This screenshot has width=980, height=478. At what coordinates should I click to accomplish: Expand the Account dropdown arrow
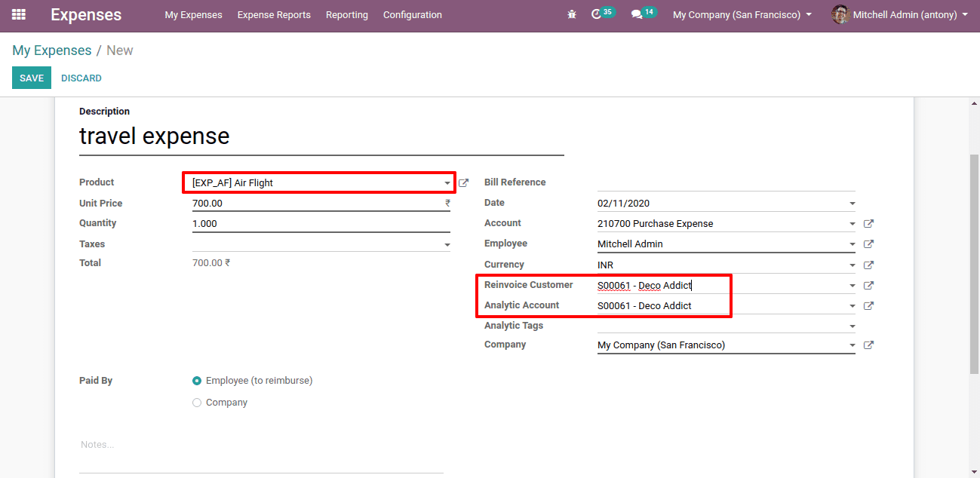(x=852, y=224)
